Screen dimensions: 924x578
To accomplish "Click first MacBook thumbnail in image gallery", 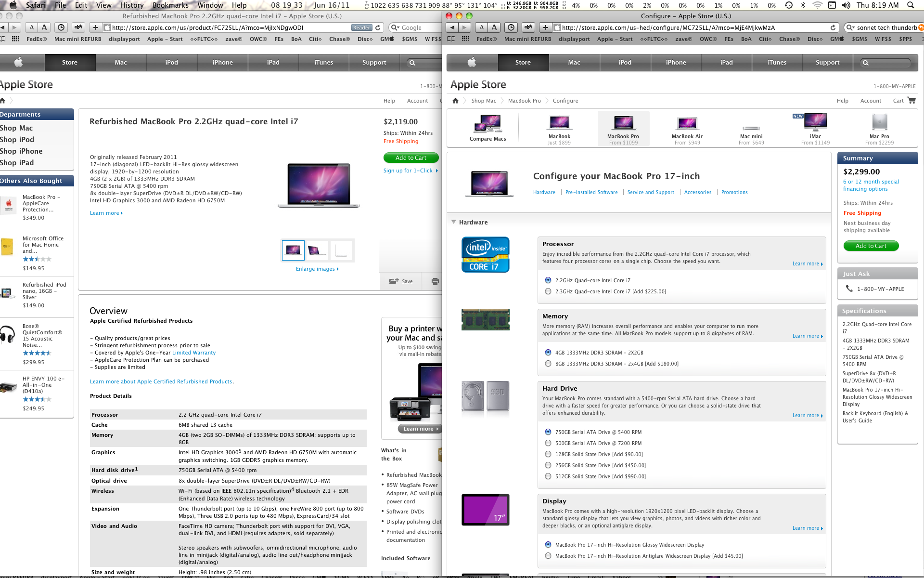I will [x=293, y=250].
